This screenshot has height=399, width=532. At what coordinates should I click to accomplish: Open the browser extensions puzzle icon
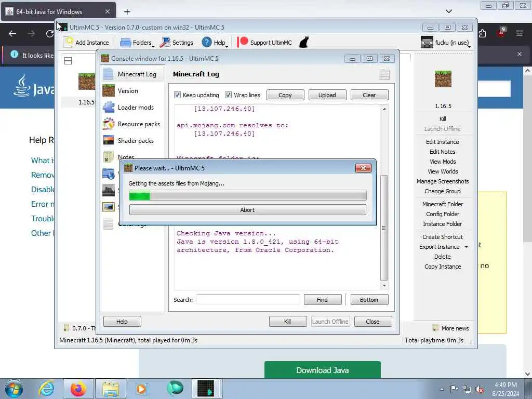click(482, 33)
